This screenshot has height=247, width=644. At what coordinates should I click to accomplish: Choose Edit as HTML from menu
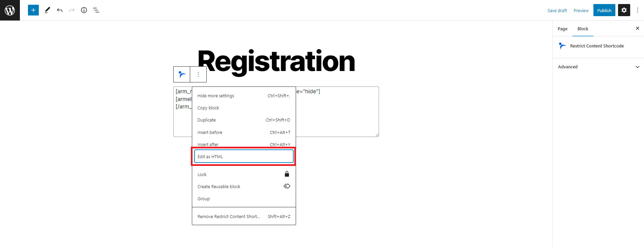point(244,156)
